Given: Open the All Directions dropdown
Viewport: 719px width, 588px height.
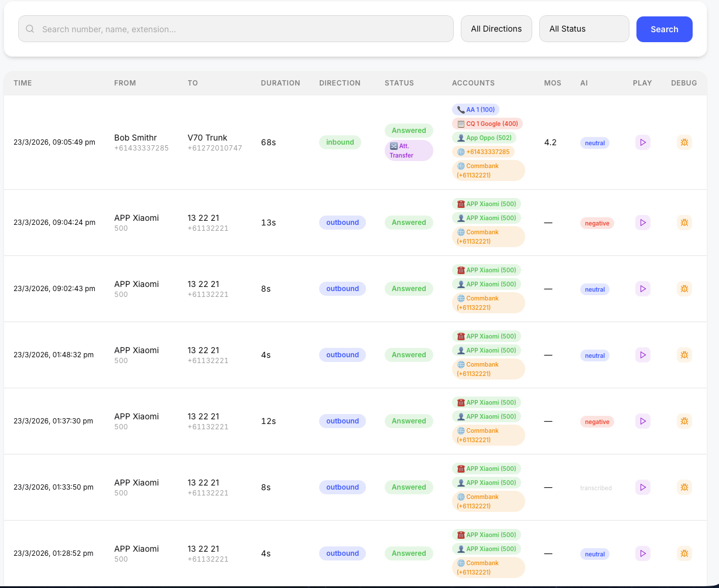Looking at the screenshot, I should pos(496,28).
